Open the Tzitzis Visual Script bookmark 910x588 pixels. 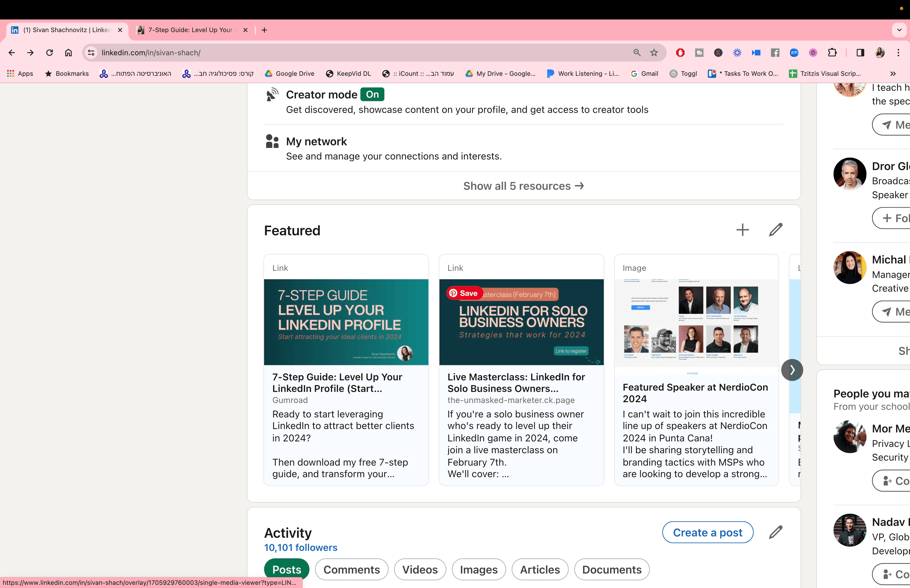coord(825,74)
